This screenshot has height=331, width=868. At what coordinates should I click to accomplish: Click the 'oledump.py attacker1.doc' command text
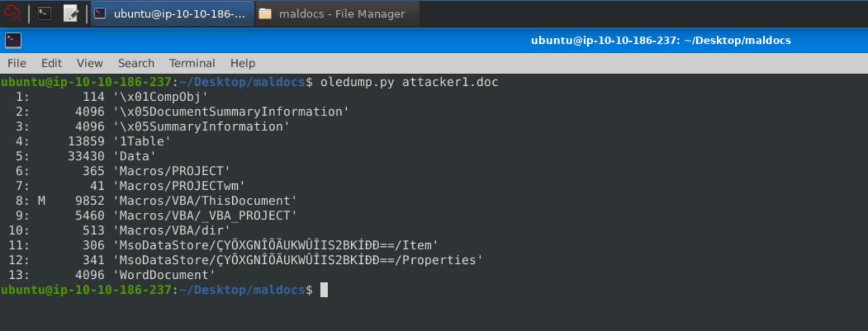409,82
